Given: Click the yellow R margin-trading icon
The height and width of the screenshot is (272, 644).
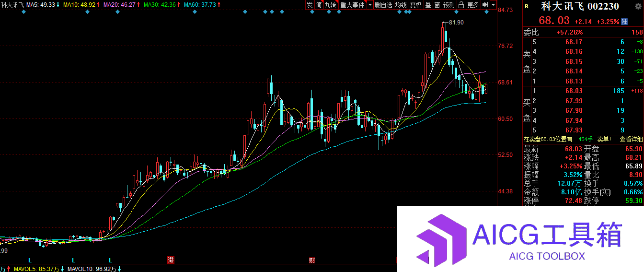Looking at the screenshot, I should click(x=527, y=7).
